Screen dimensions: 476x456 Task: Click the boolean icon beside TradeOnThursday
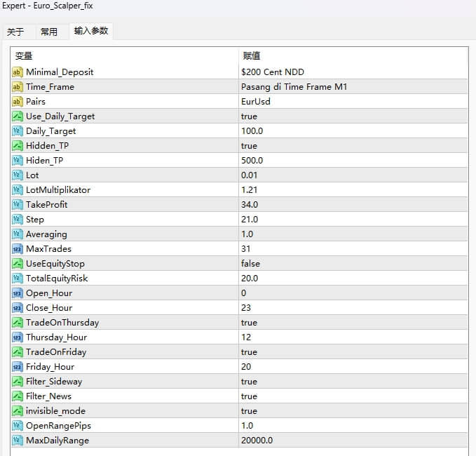pos(18,323)
